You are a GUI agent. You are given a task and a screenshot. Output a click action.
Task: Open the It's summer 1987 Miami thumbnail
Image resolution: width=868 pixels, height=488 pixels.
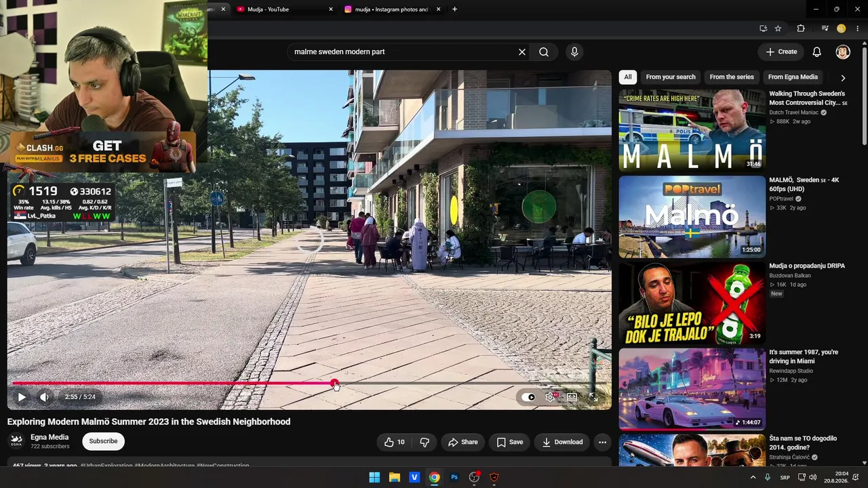point(692,389)
